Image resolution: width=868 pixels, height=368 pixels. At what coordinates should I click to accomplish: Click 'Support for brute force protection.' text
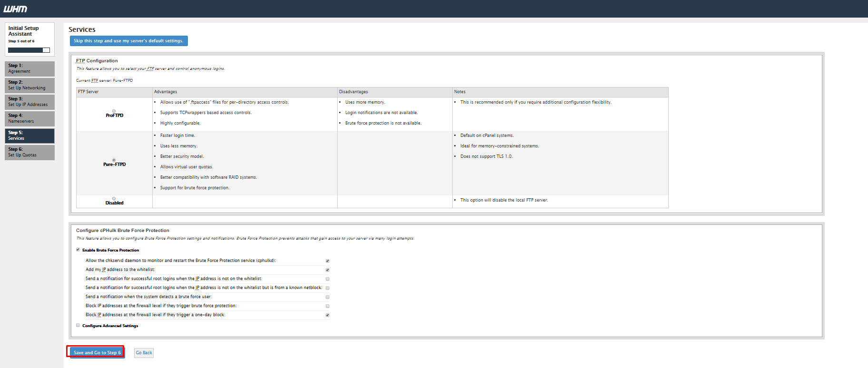[x=195, y=188]
